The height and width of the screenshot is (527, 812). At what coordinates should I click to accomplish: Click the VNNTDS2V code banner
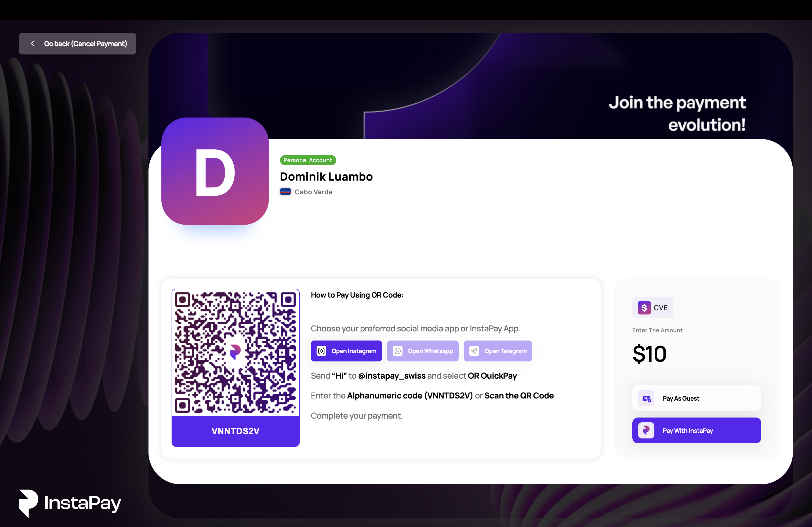(235, 431)
